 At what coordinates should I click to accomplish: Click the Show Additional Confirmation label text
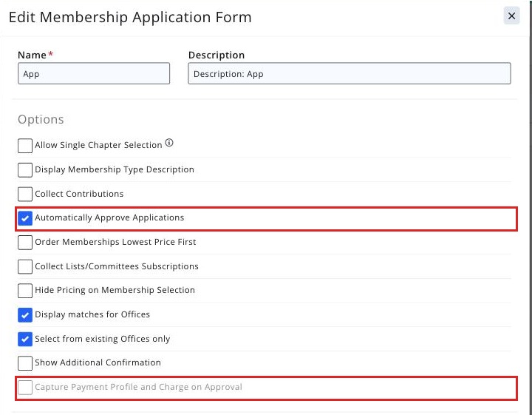point(98,362)
